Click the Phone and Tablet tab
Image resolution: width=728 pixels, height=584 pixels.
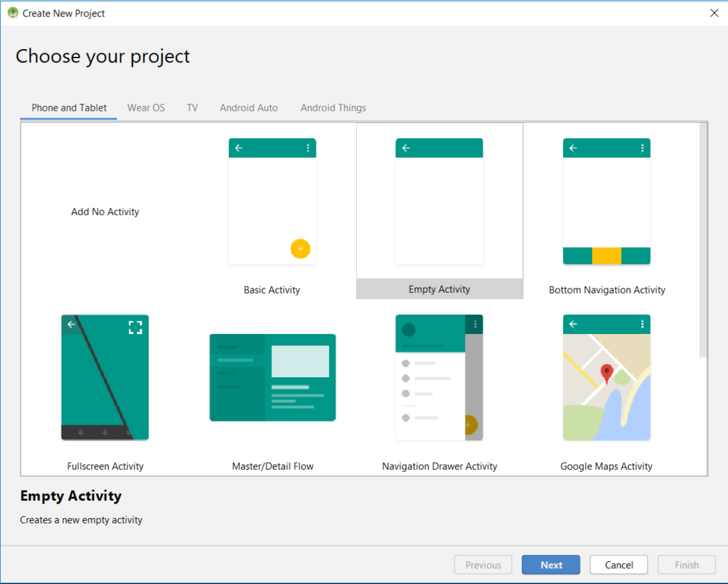tap(69, 108)
